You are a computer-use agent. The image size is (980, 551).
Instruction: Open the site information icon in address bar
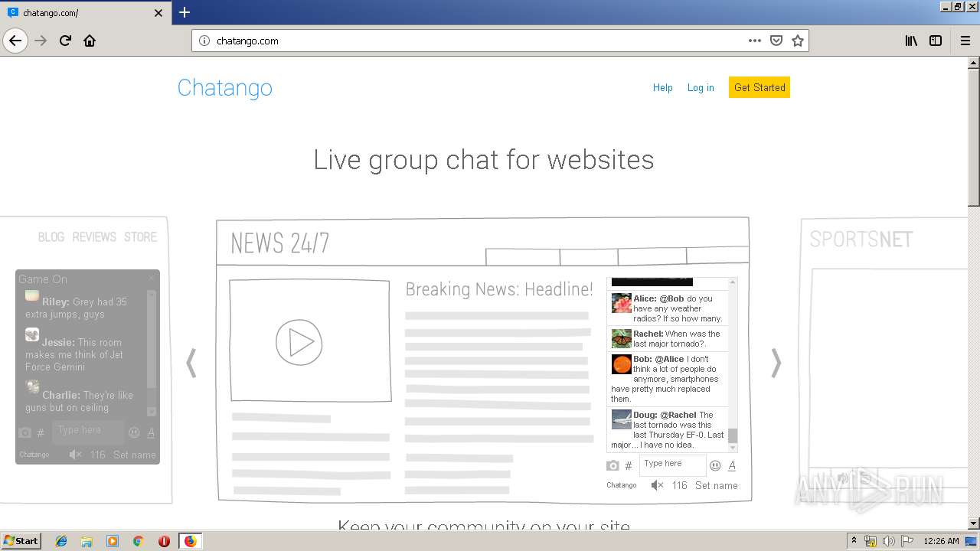click(x=204, y=41)
